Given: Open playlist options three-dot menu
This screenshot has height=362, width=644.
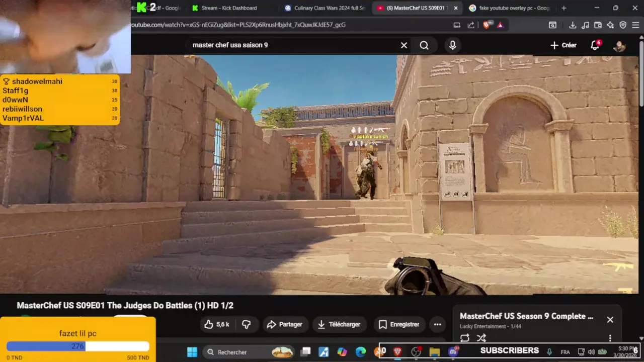Looking at the screenshot, I should [610, 338].
